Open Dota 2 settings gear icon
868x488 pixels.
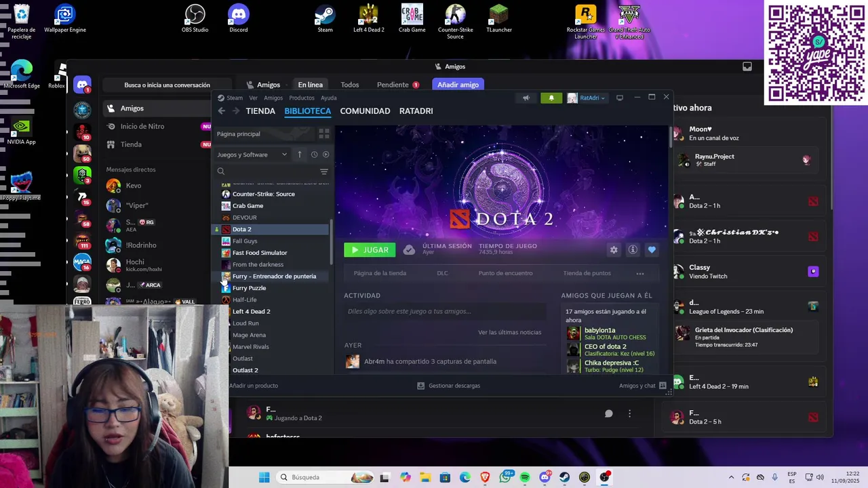[614, 250]
